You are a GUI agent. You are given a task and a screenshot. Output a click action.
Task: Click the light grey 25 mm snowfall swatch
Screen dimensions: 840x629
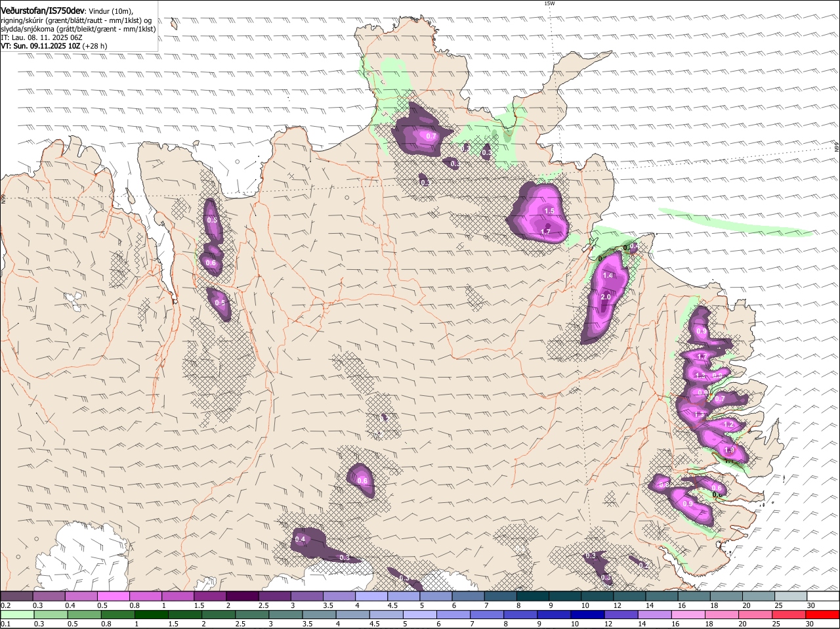tap(790, 596)
